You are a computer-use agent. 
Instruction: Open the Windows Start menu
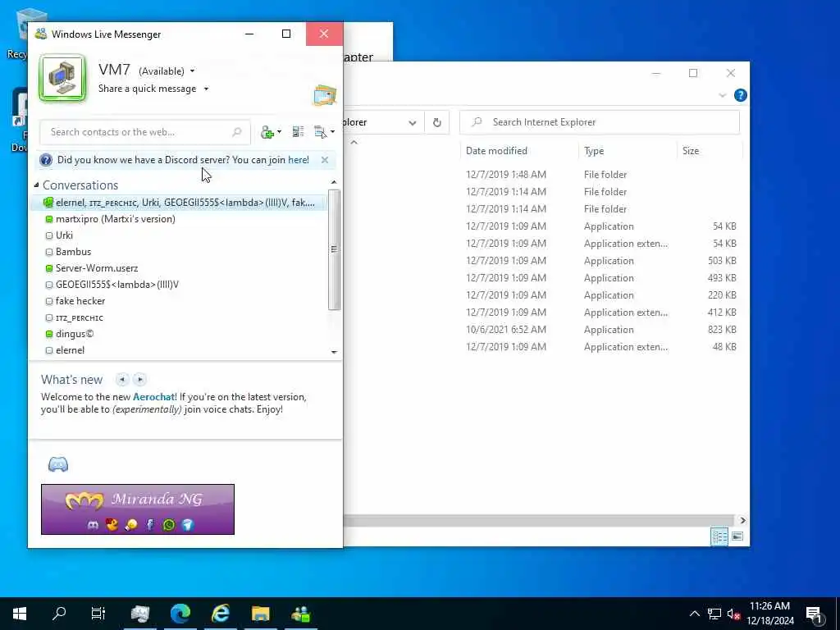click(x=20, y=614)
